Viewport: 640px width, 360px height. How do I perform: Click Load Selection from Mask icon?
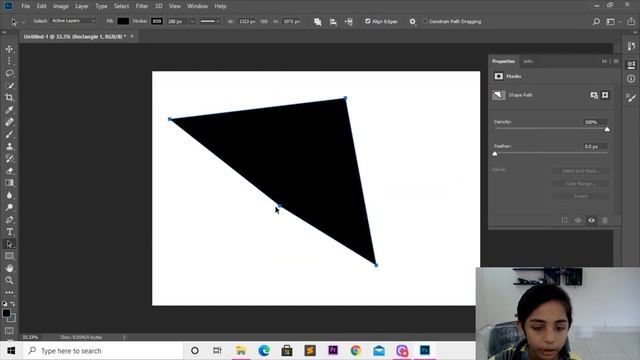[564, 220]
